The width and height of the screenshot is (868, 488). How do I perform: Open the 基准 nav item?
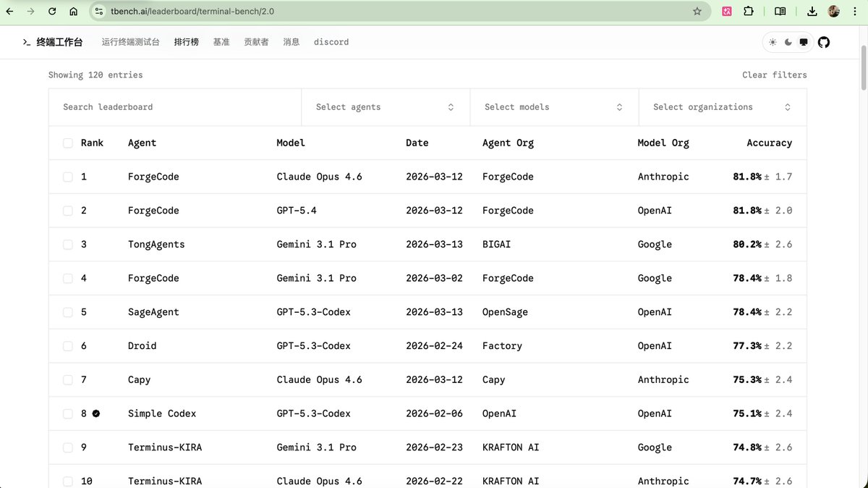pos(221,43)
